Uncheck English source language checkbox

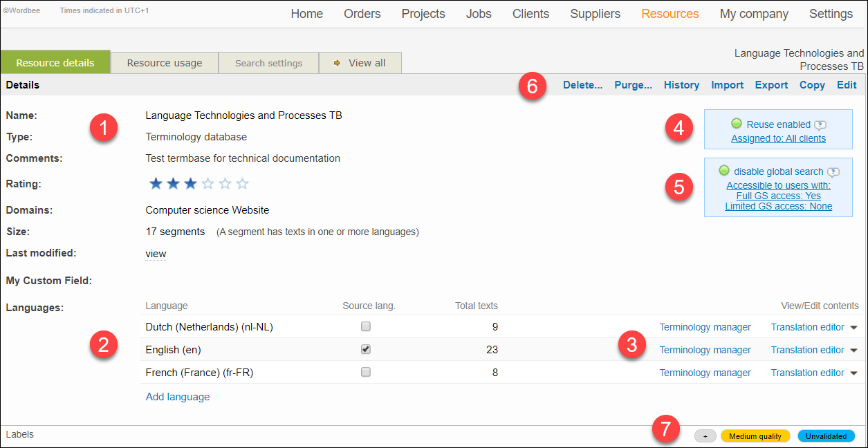366,349
